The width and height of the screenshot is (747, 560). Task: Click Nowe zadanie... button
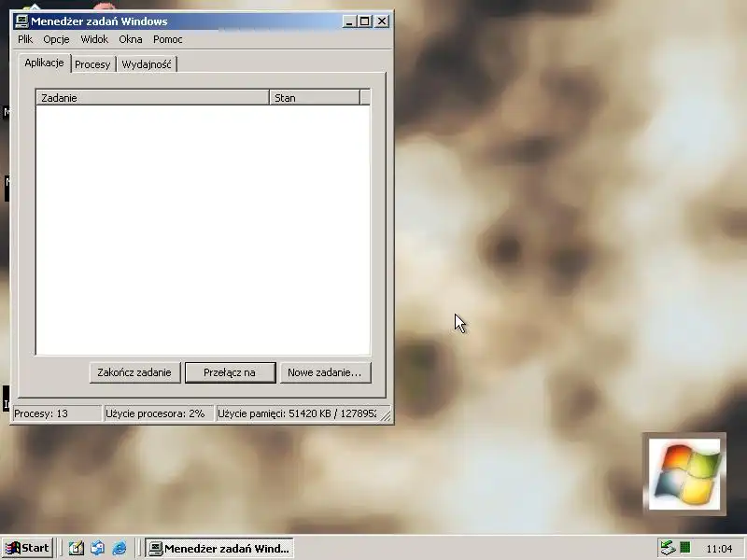[325, 372]
